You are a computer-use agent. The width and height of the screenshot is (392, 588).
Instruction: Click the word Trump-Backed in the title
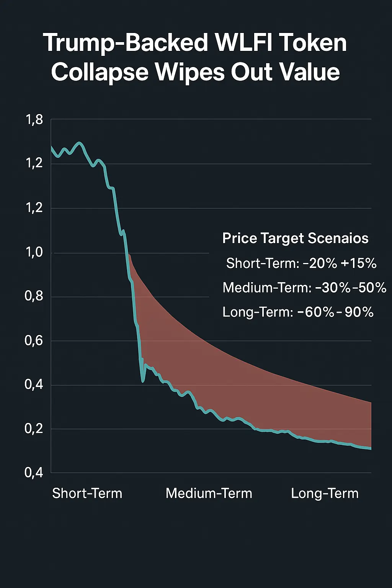click(126, 42)
